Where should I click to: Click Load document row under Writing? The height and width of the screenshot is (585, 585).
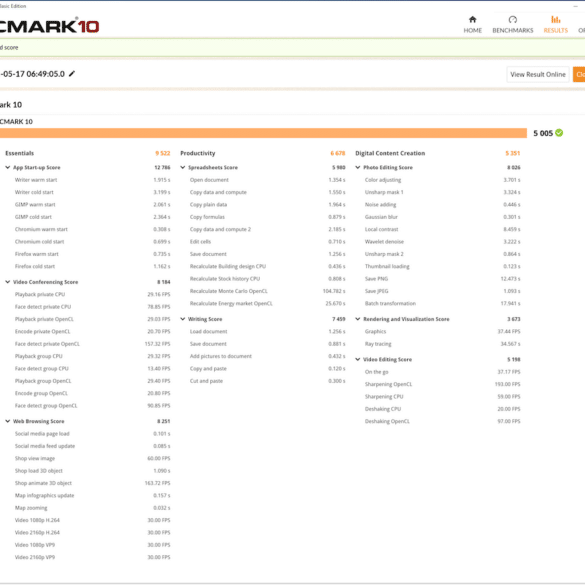268,331
